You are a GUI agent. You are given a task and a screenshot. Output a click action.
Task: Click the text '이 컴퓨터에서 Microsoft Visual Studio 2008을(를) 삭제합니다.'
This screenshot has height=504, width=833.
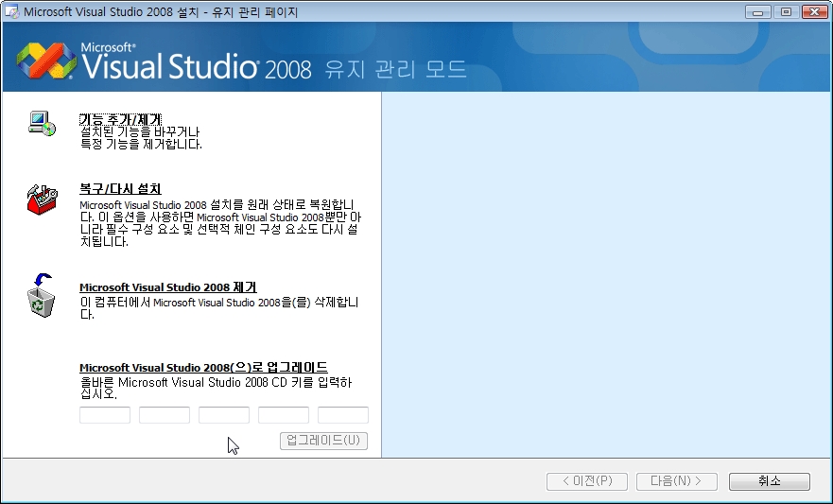click(x=219, y=308)
